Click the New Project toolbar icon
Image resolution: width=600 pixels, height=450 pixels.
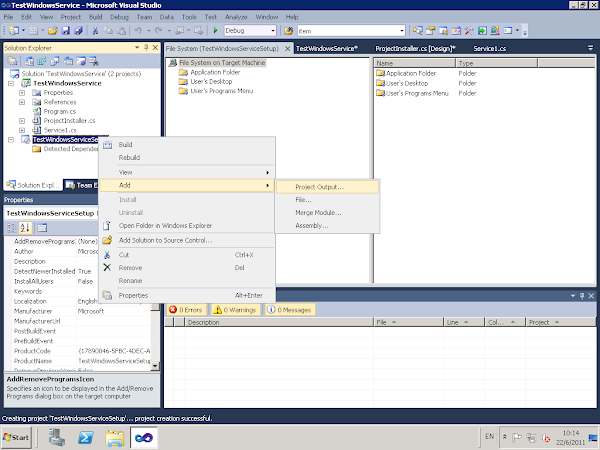15,31
